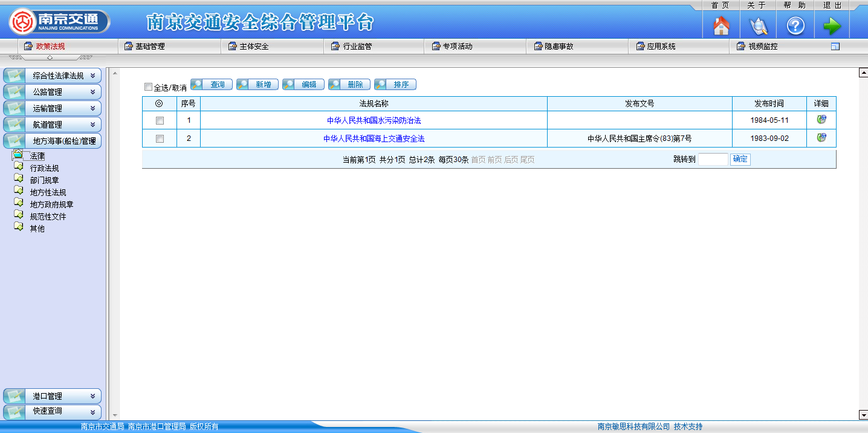Image resolution: width=868 pixels, height=433 pixels.
Task: Open the 隐患事故 menu
Action: point(559,47)
